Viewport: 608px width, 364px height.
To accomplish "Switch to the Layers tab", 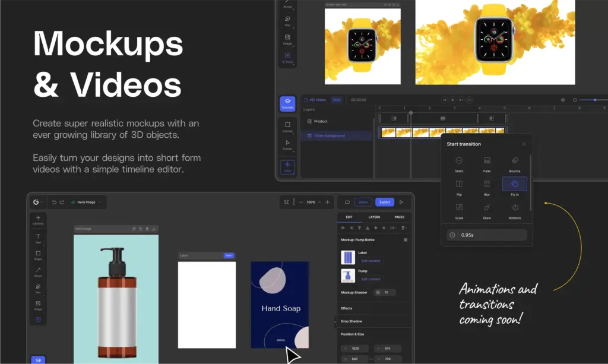I will [x=374, y=217].
